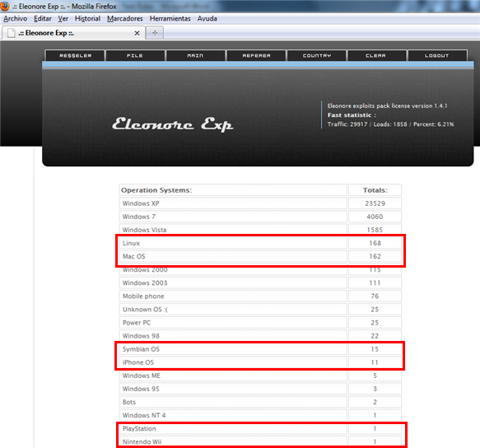The height and width of the screenshot is (448, 480).
Task: Click the 11 total value
Action: click(375, 362)
